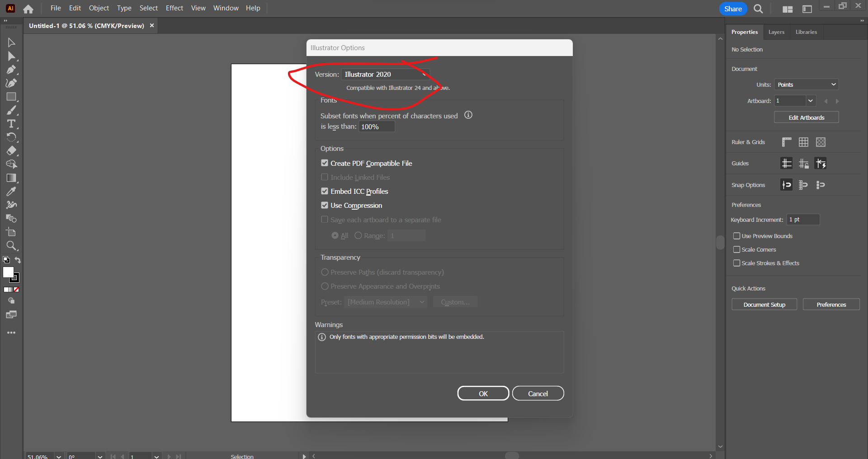Select the Preserve Paths transparency option
Screen dimensions: 868x459
[325, 272]
